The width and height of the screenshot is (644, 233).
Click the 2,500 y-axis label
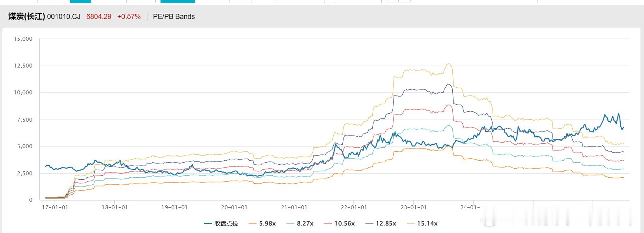tap(24, 173)
